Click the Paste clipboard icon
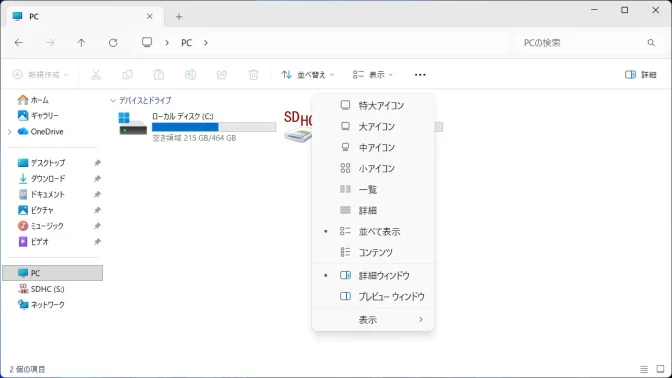 pos(159,75)
